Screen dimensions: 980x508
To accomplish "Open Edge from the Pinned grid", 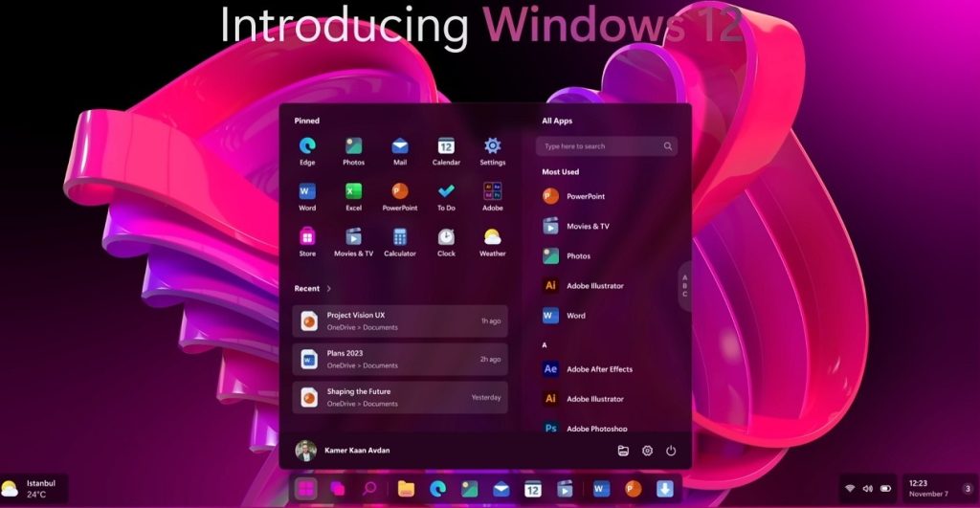I will click(x=307, y=151).
